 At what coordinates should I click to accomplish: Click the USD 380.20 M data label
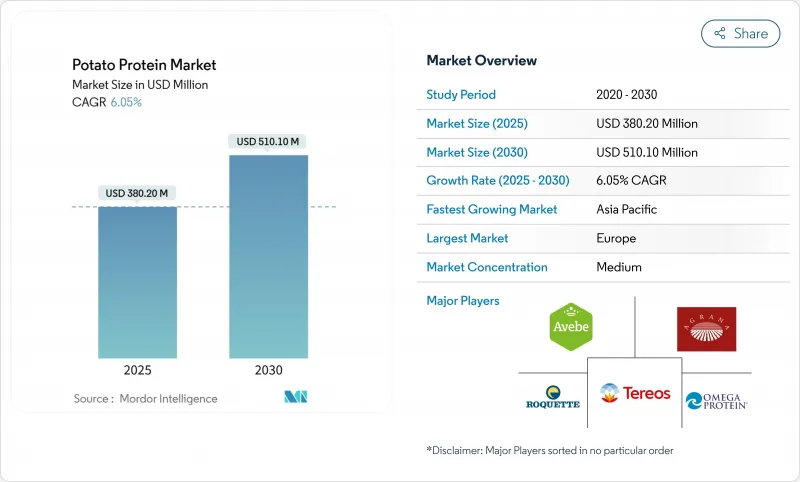(x=137, y=193)
